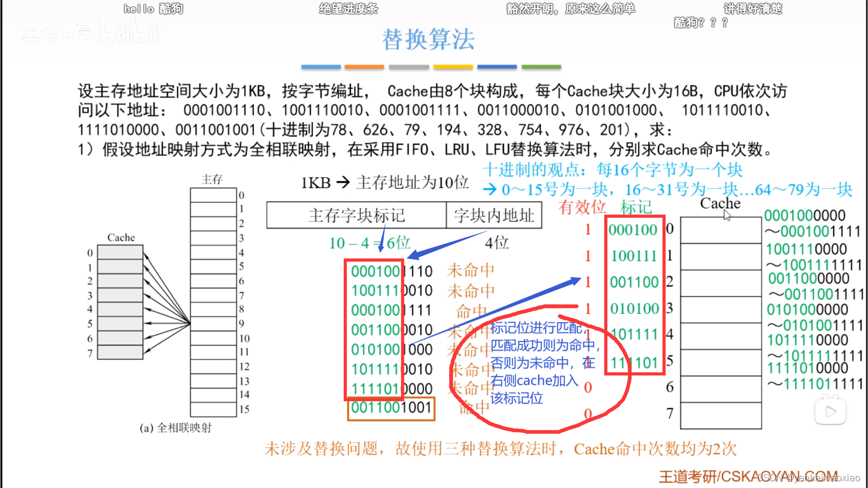Click the caption (a) 全相联映射
Viewport: 868px width, 488px height.
tap(175, 428)
